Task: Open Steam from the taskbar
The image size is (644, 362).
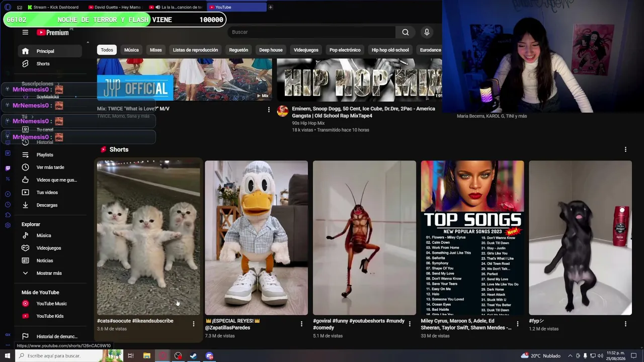Action: tap(194, 356)
